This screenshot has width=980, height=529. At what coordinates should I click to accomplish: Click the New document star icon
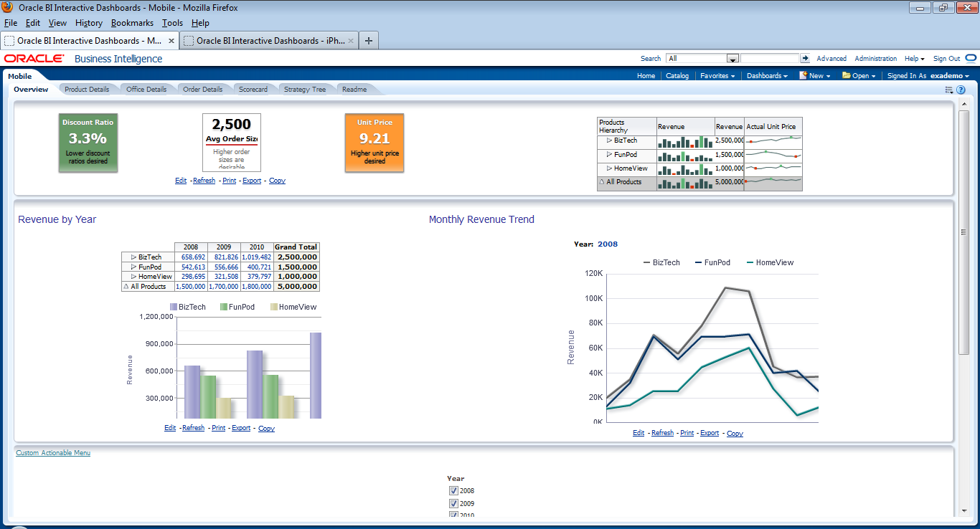804,75
